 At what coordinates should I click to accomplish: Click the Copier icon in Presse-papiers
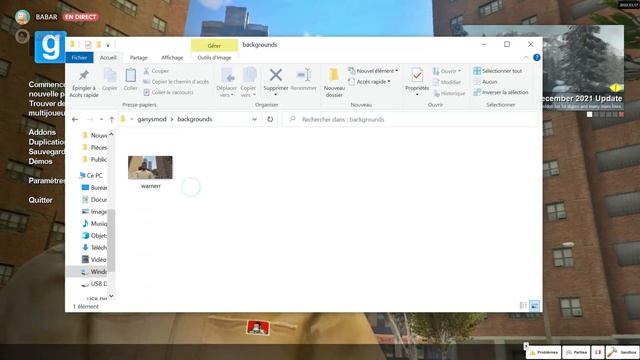[x=110, y=76]
